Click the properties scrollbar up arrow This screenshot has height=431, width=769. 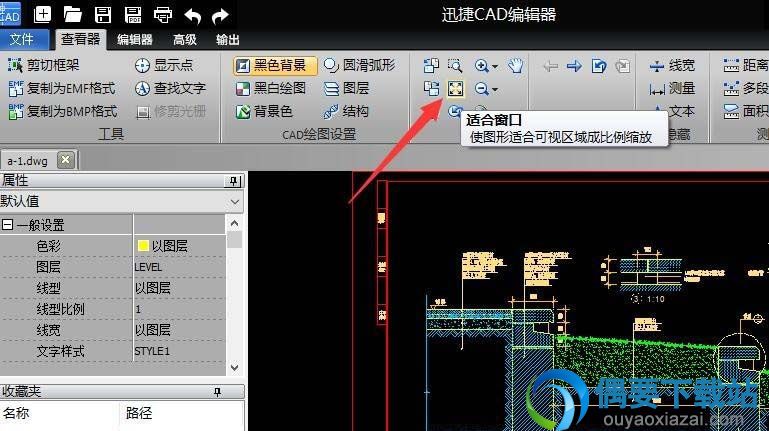pos(234,224)
